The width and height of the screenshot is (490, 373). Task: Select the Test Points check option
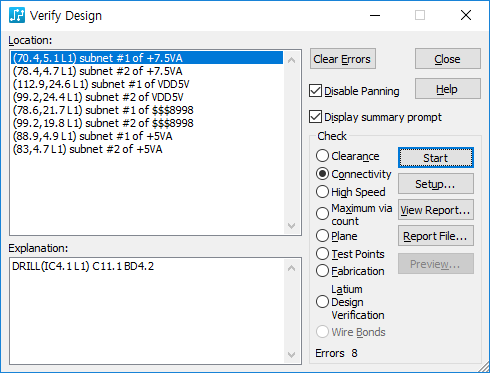[322, 254]
